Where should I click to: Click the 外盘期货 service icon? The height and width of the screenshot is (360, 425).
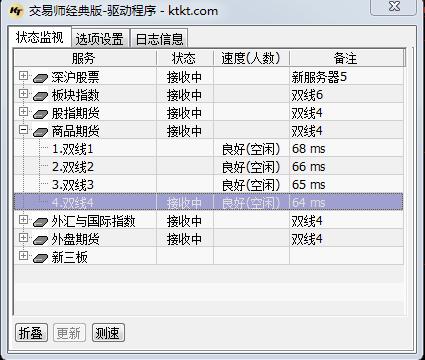point(41,240)
